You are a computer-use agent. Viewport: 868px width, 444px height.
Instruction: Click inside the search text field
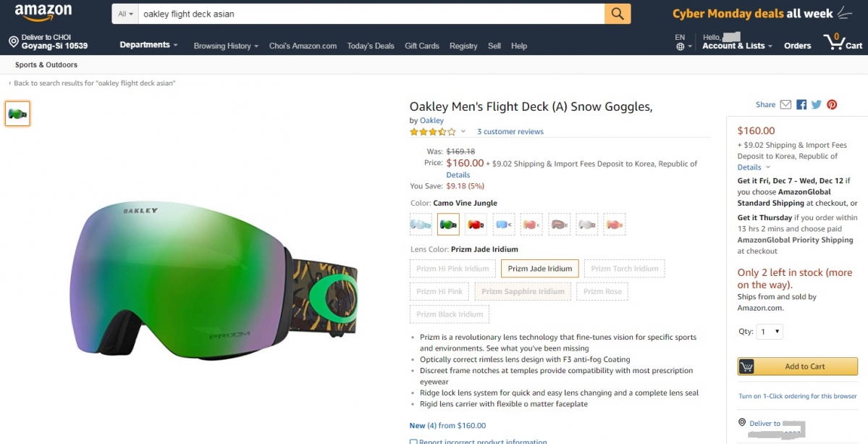371,14
